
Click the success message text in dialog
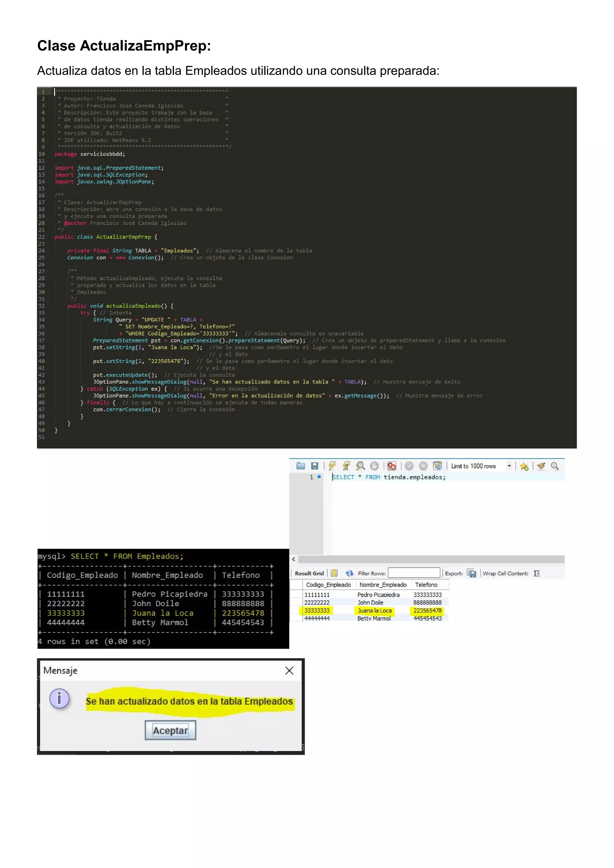coord(189,701)
